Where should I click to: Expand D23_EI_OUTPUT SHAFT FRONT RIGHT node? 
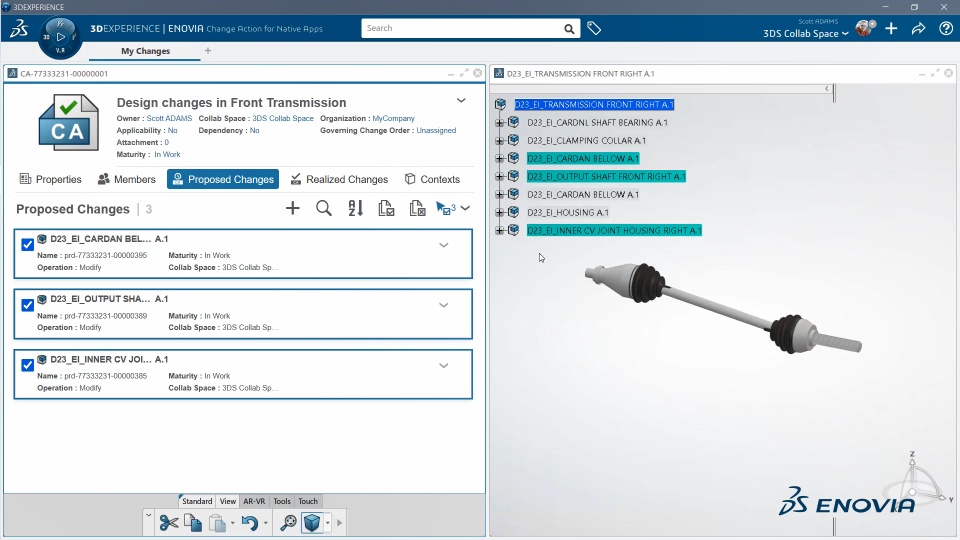[x=500, y=176]
